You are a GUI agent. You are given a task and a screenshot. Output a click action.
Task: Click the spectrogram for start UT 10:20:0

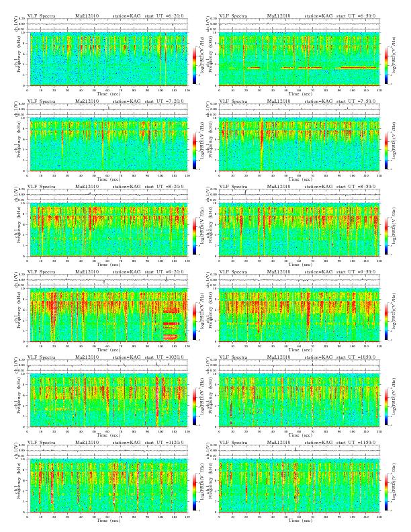(107, 400)
